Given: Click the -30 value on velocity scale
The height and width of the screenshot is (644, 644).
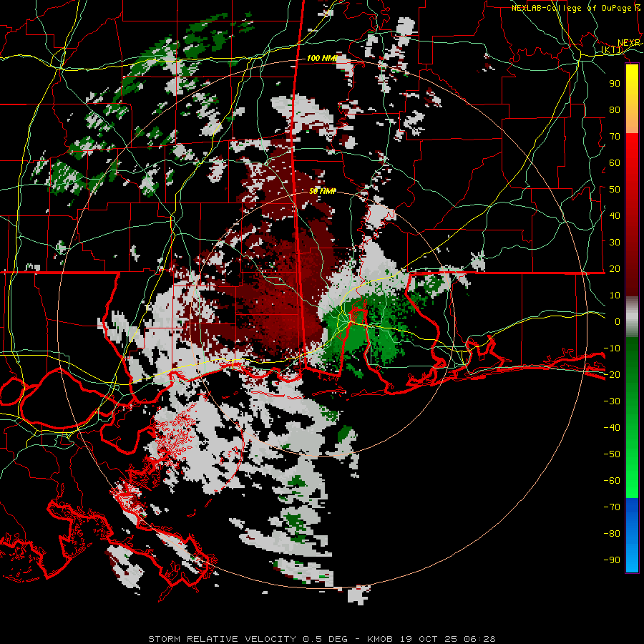Looking at the screenshot, I should [612, 401].
